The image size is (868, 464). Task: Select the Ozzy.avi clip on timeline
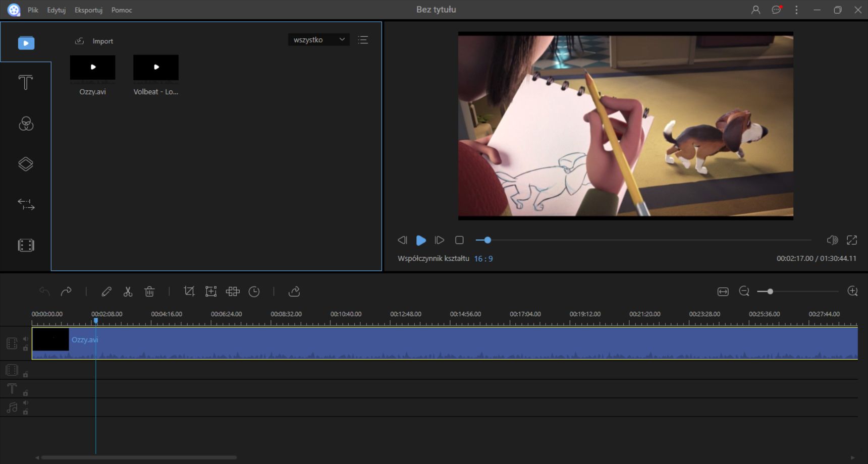click(x=445, y=343)
